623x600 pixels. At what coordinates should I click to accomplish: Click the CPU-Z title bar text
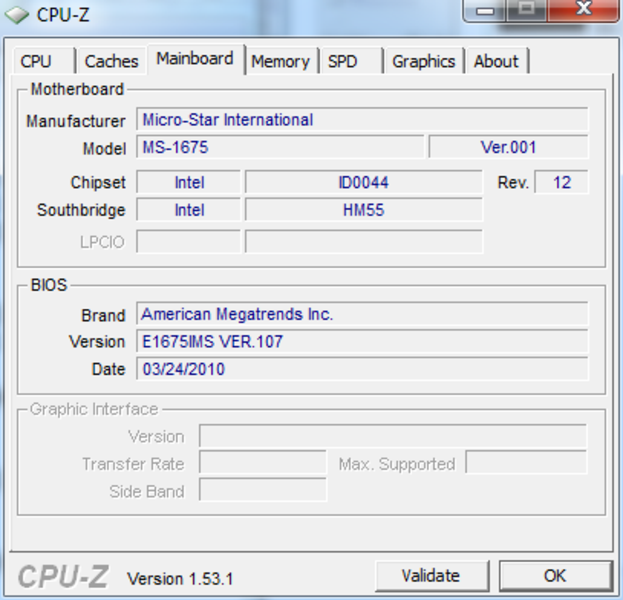(x=63, y=15)
